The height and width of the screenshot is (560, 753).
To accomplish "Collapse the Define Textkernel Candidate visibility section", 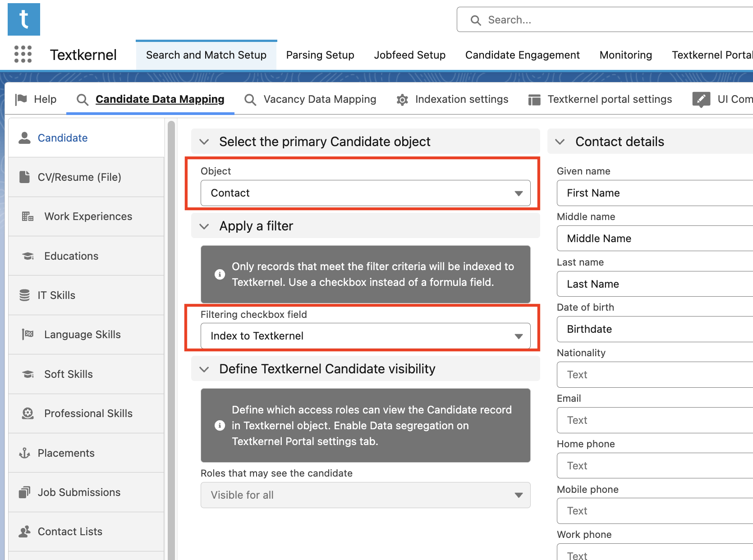I will point(204,369).
